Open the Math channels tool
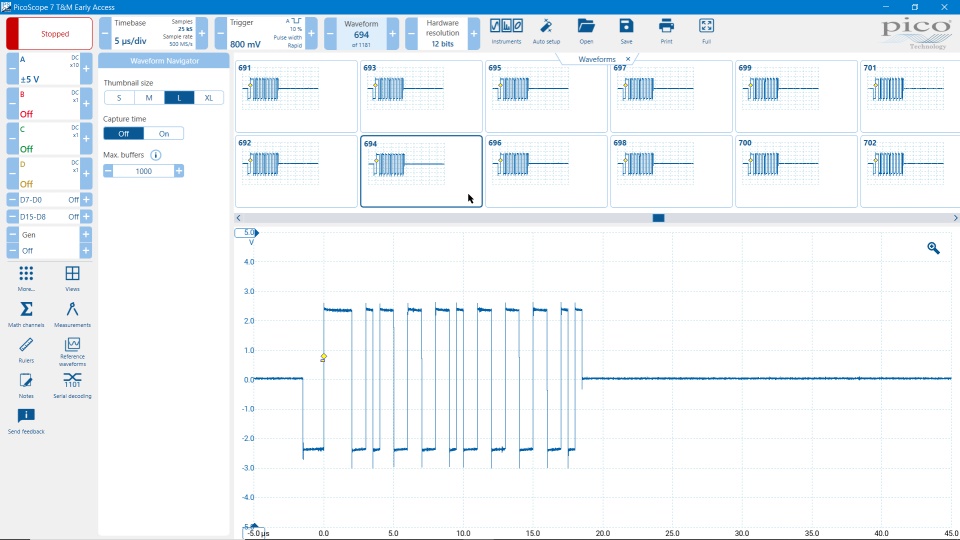Screen dimensions: 960x540 click(x=26, y=313)
